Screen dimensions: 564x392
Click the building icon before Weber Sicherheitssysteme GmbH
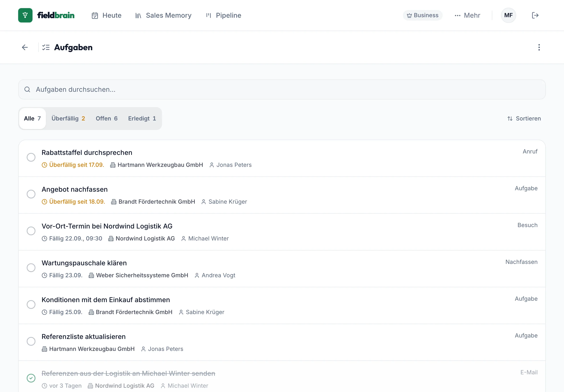point(91,276)
